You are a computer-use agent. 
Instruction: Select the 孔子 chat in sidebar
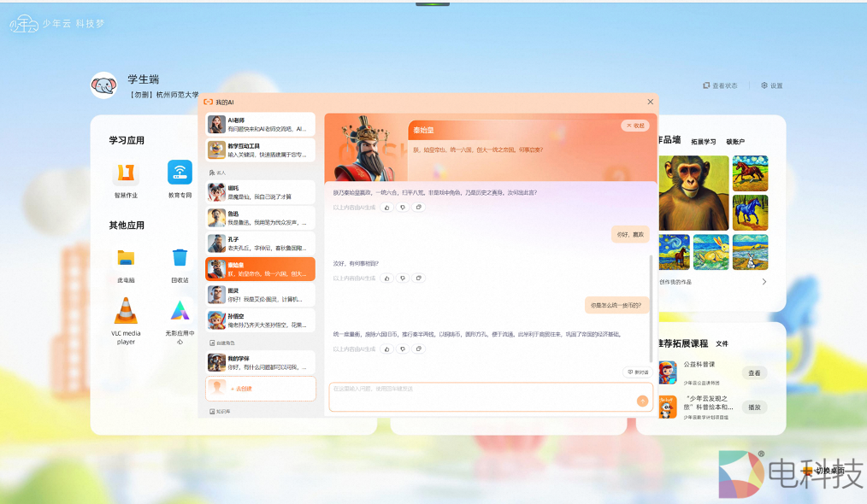260,243
